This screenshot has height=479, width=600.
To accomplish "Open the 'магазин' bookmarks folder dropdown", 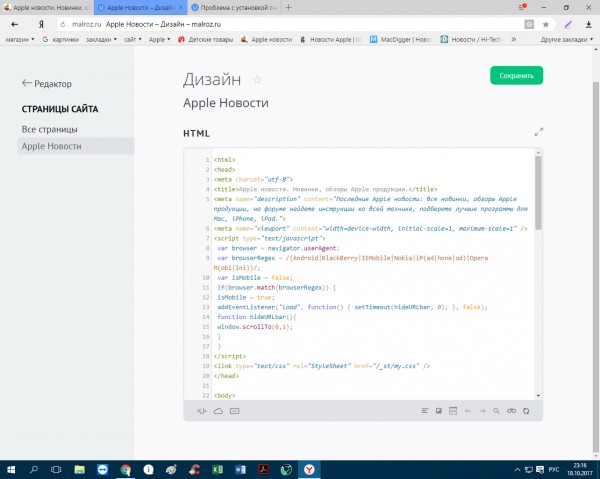I will (x=20, y=39).
